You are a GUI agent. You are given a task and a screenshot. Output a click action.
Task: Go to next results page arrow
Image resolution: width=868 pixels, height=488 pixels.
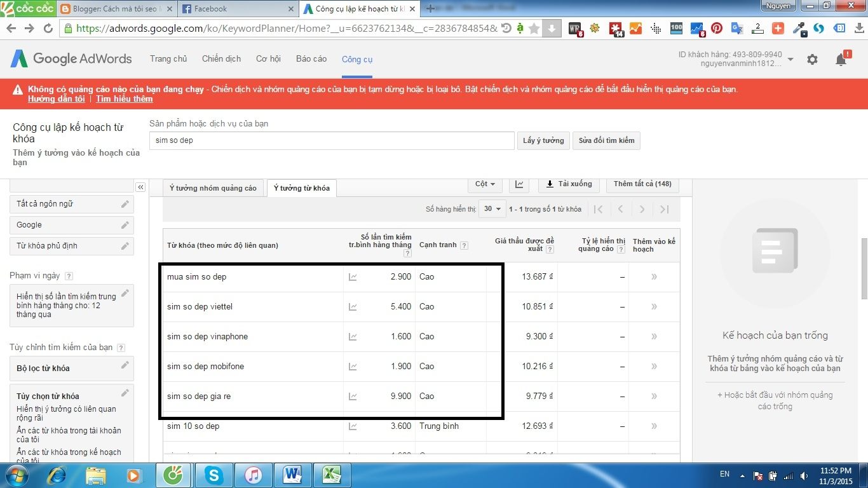642,209
